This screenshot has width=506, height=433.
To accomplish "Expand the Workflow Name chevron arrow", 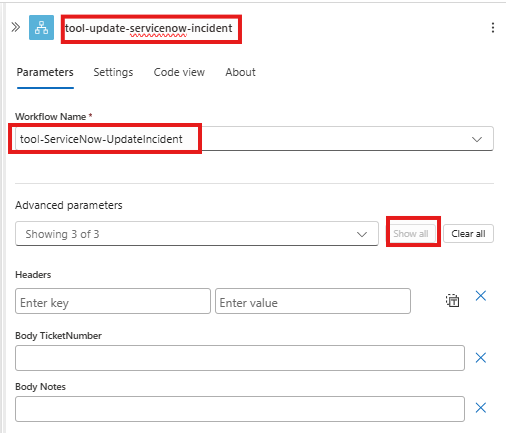I will (x=477, y=139).
